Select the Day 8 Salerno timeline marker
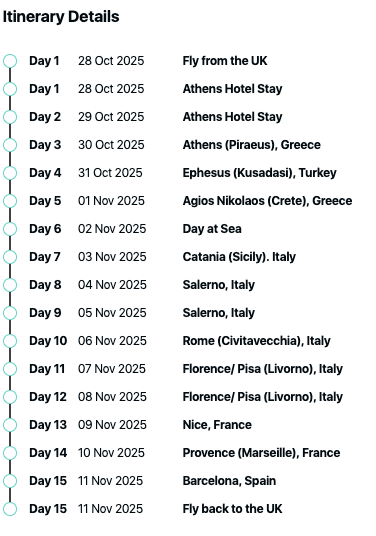The width and height of the screenshot is (376, 536). 10,285
